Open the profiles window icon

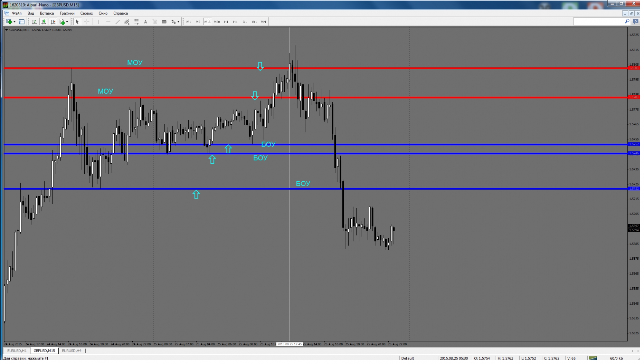(22, 22)
